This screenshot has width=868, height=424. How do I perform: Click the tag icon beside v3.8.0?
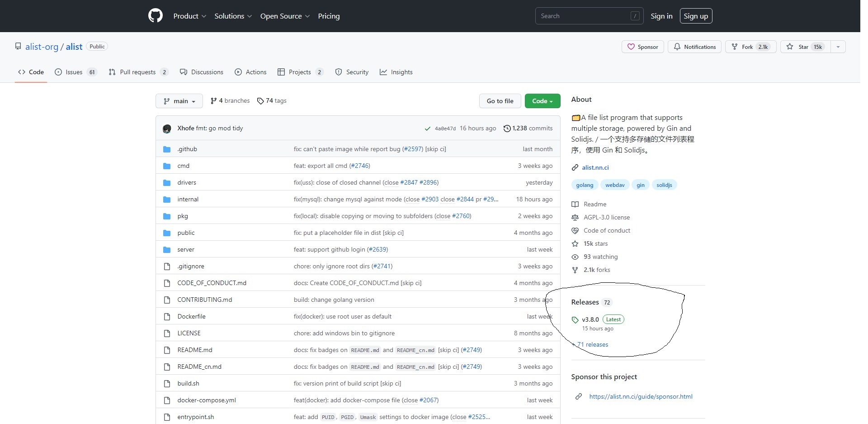pos(575,320)
